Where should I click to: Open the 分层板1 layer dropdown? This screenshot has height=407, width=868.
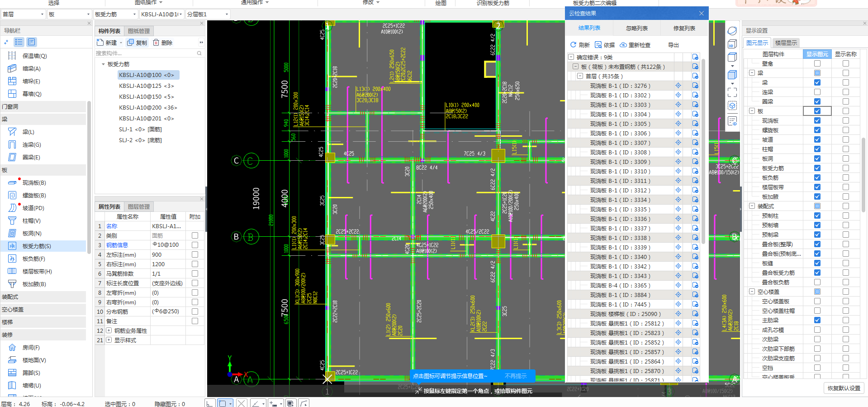(208, 14)
